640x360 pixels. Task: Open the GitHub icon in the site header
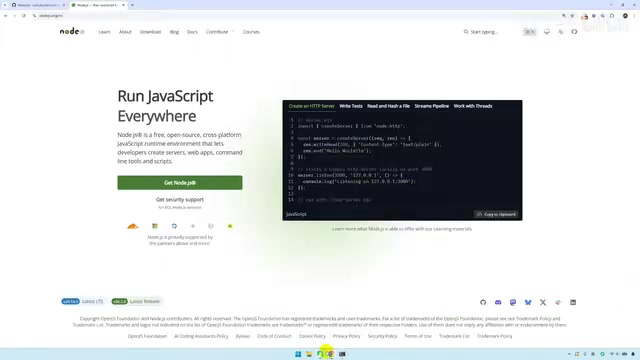click(574, 32)
